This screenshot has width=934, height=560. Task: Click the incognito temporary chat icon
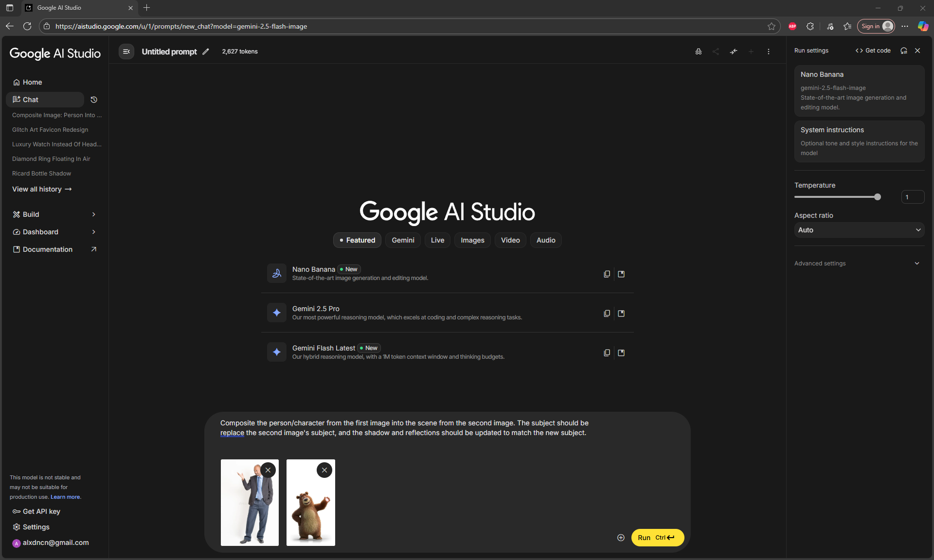tap(699, 52)
